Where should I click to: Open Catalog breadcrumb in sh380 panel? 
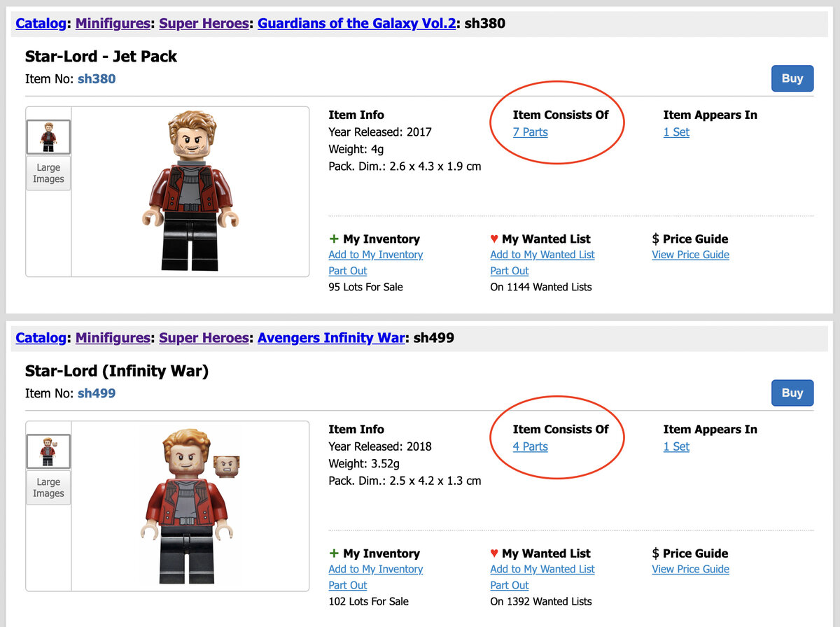point(41,24)
